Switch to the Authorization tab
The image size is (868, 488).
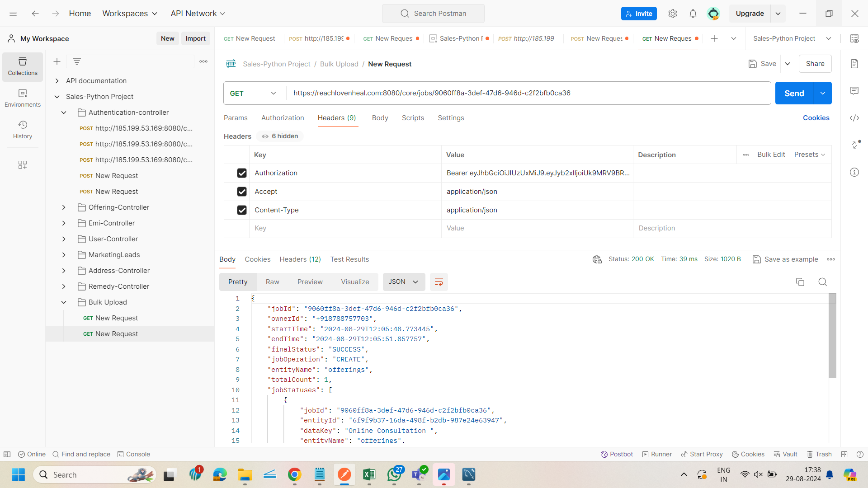(283, 118)
